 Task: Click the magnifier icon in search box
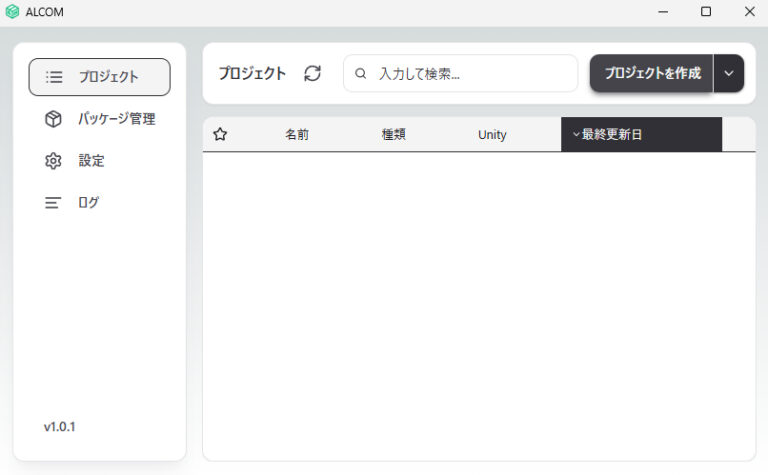(x=361, y=73)
